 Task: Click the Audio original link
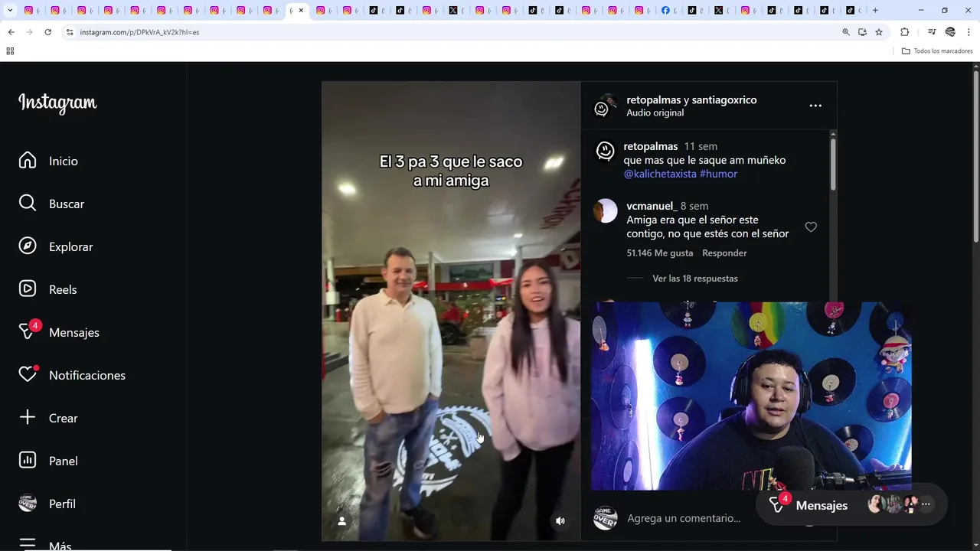click(655, 112)
